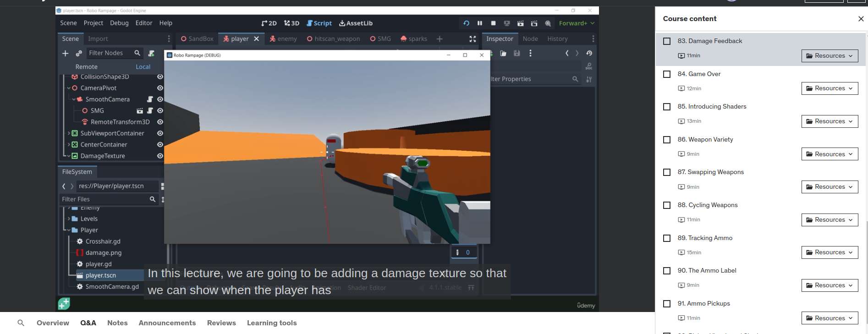Viewport: 868px width, 334px height.
Task: Open scene dock three-dot options
Action: 169,39
